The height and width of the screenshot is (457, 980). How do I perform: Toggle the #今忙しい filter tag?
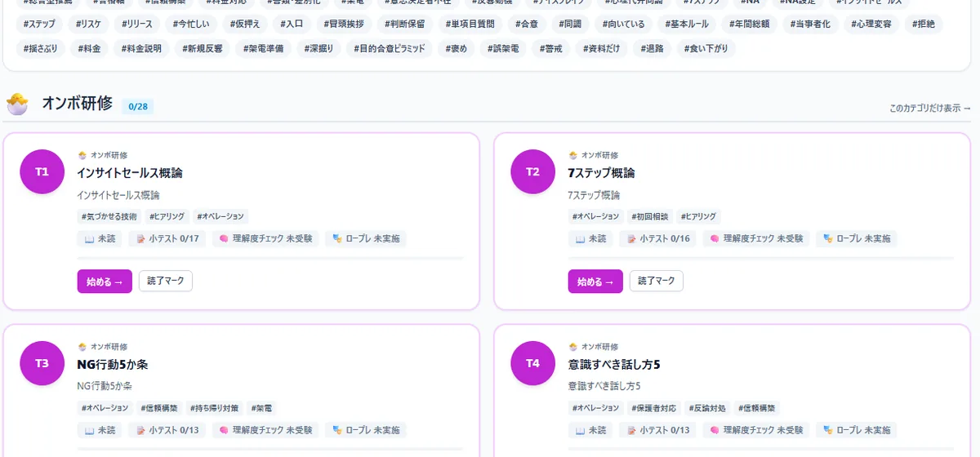coord(191,24)
